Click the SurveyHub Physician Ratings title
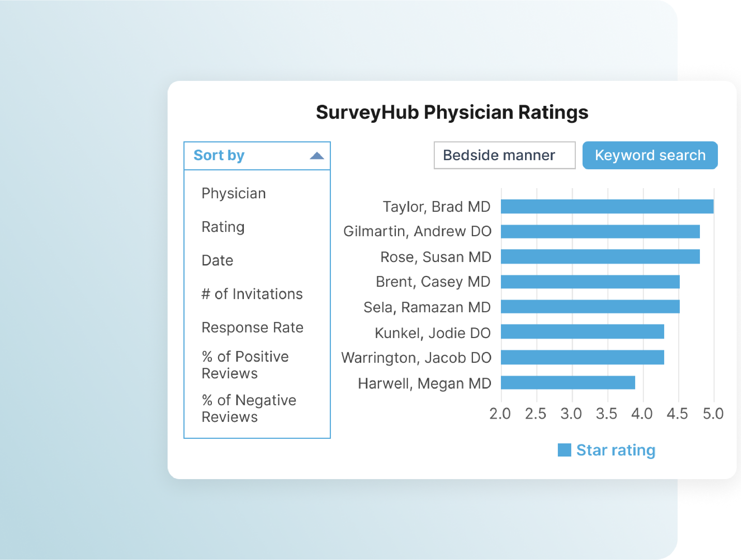The height and width of the screenshot is (560, 741). [452, 113]
